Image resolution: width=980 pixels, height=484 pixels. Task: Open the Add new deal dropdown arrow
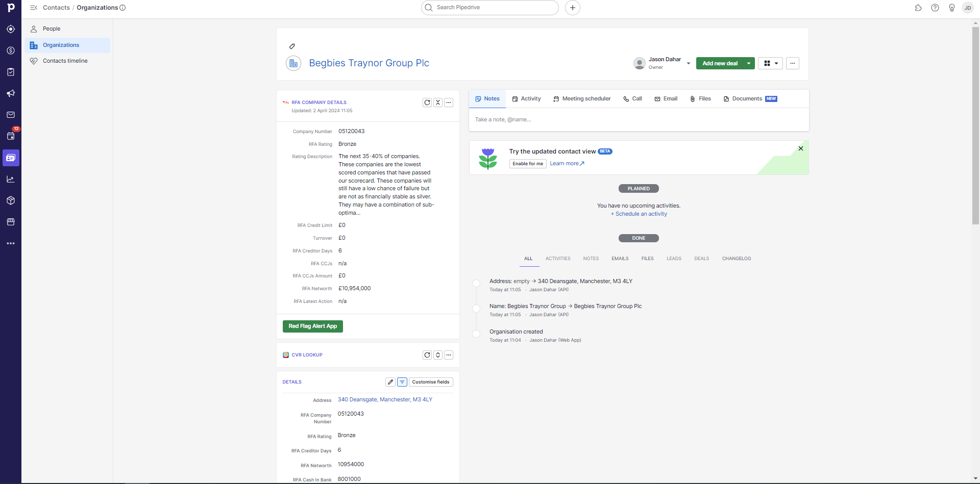tap(749, 63)
